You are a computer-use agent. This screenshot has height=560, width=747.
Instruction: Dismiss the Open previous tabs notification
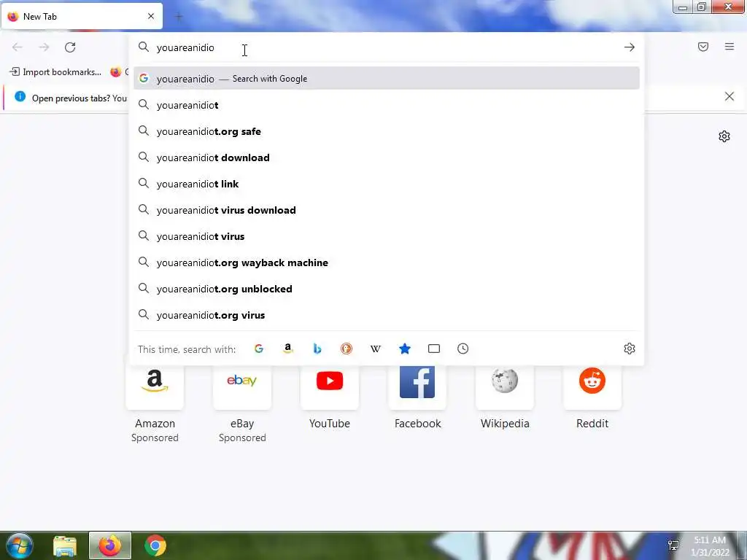click(729, 97)
